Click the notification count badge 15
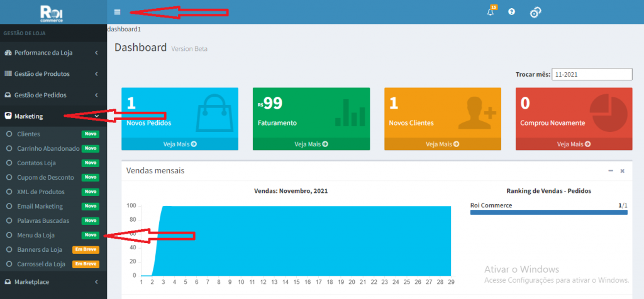The image size is (644, 299). click(494, 7)
